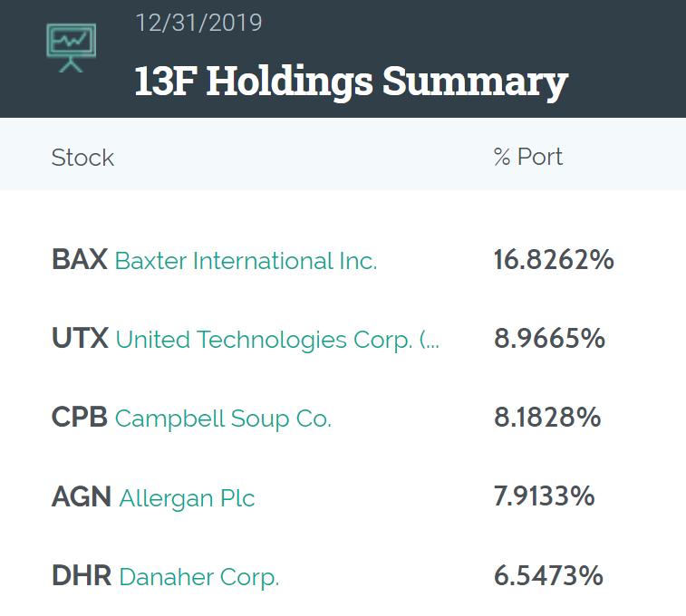Click the 16.8262% portfolio value

[554, 260]
